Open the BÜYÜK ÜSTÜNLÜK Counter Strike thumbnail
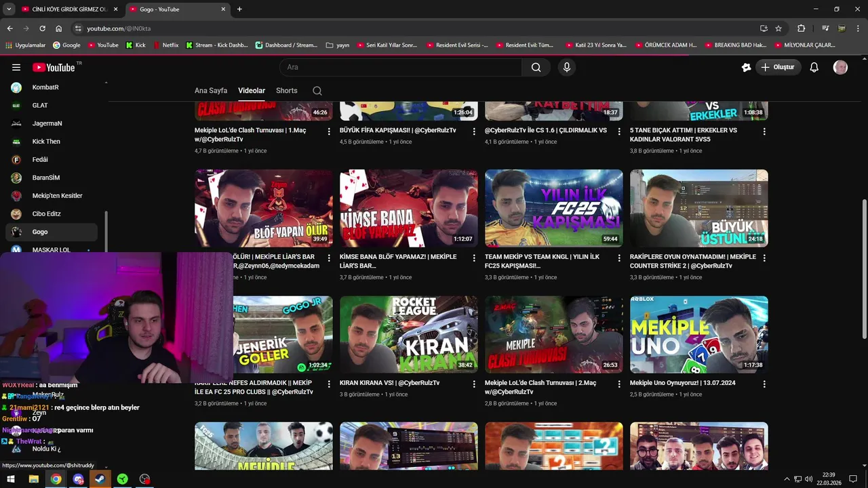 pos(699,208)
